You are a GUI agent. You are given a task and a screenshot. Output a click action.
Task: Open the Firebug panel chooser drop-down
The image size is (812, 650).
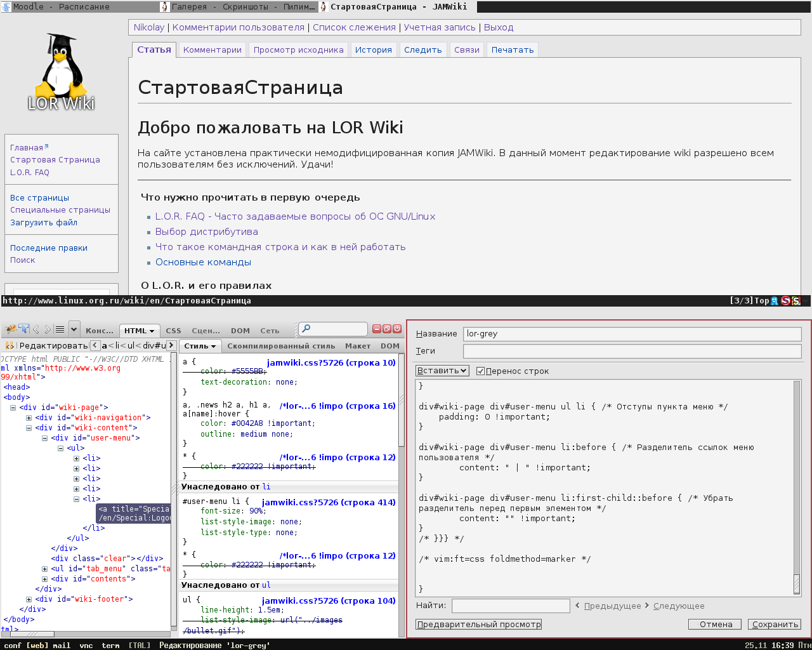tap(74, 329)
